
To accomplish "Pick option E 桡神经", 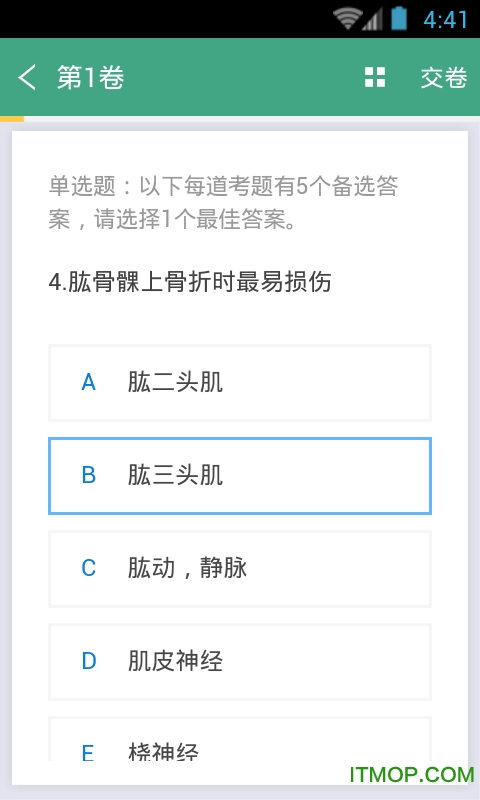I will (240, 739).
